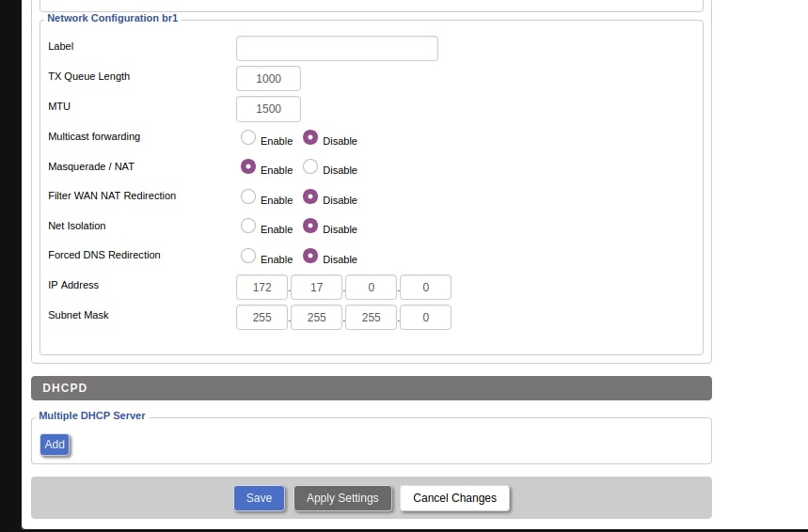The image size is (808, 532).
Task: Click the Subnet Mask label
Action: pos(78,315)
